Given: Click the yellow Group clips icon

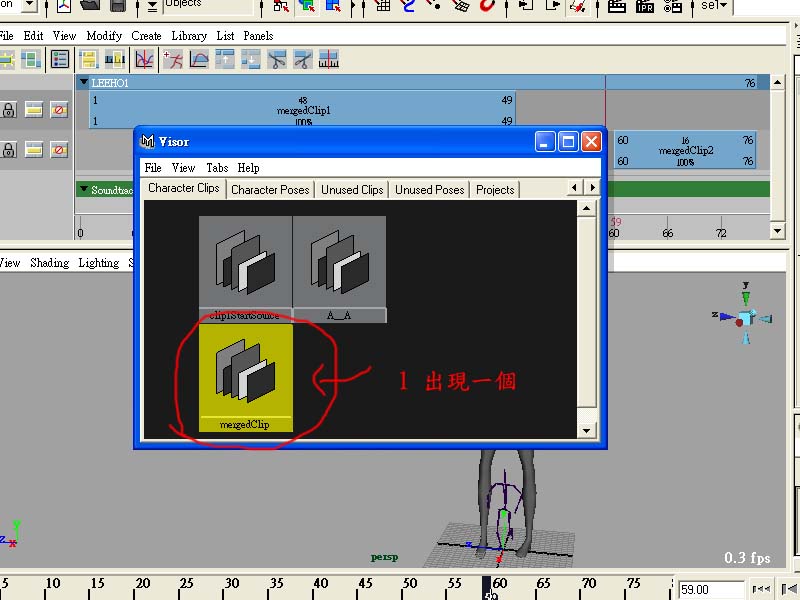Looking at the screenshot, I should click(x=89, y=60).
